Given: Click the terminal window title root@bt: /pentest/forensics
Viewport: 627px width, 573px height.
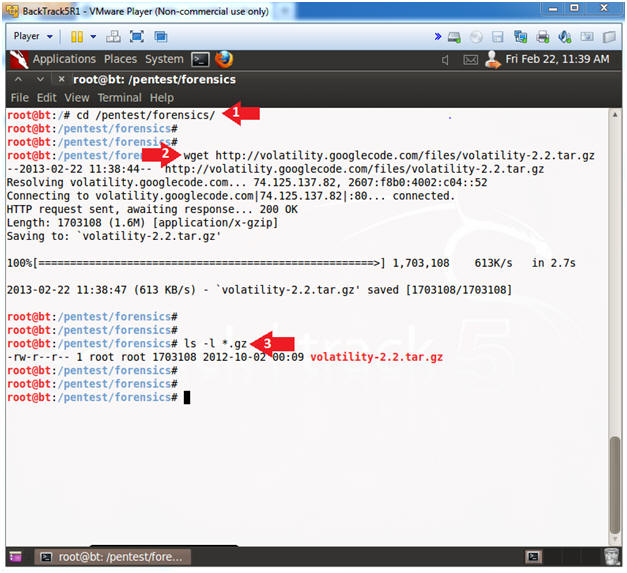Looking at the screenshot, I should (x=154, y=80).
